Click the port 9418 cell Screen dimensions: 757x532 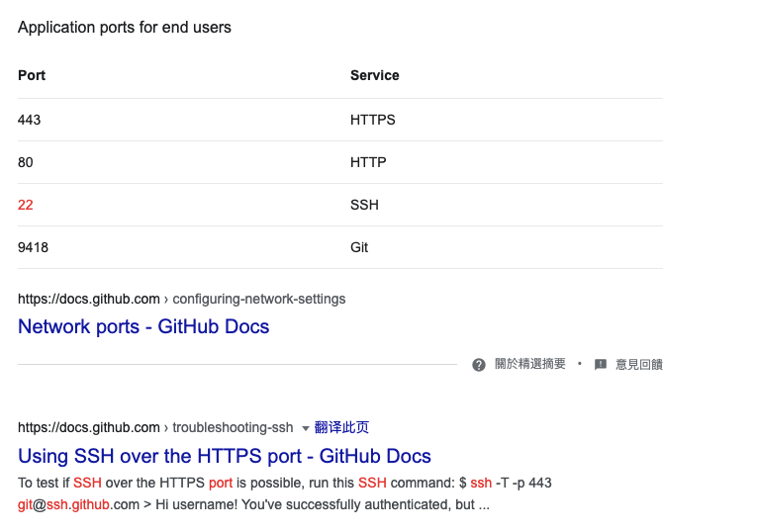point(33,247)
